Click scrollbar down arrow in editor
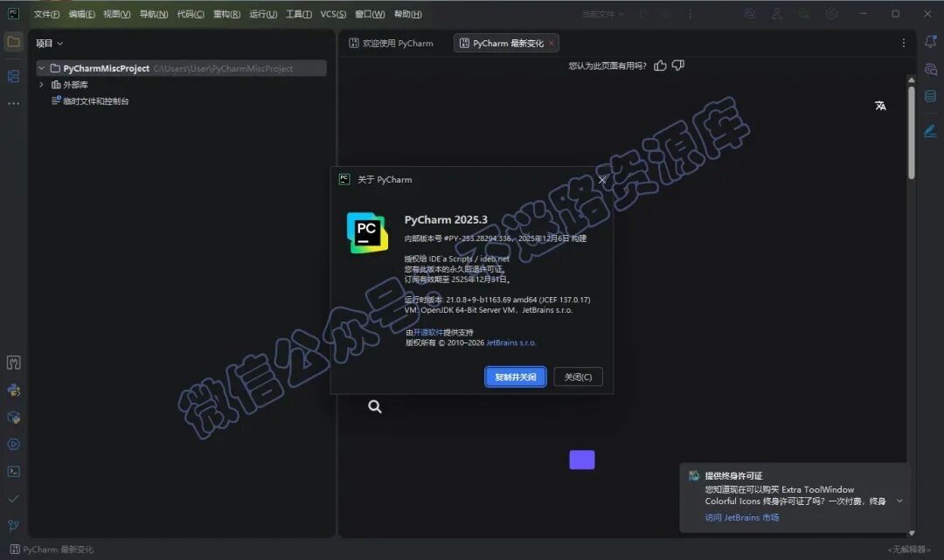This screenshot has width=944, height=560. [x=911, y=533]
